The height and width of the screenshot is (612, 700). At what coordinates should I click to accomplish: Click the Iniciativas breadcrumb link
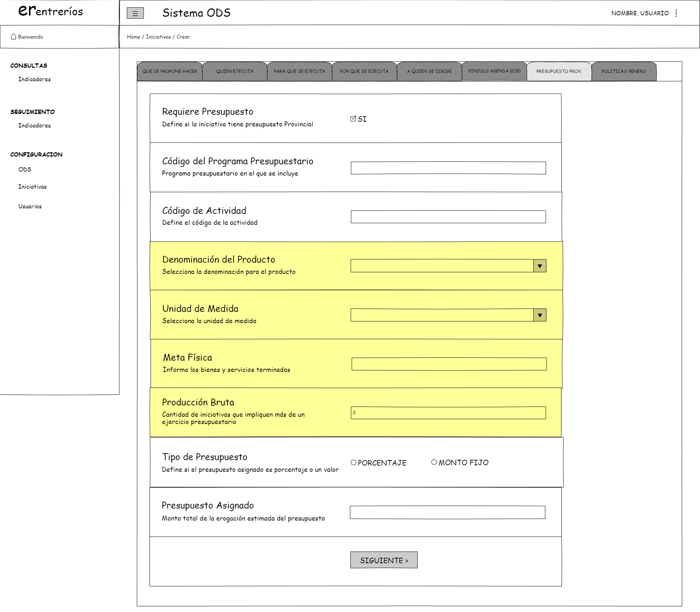158,37
